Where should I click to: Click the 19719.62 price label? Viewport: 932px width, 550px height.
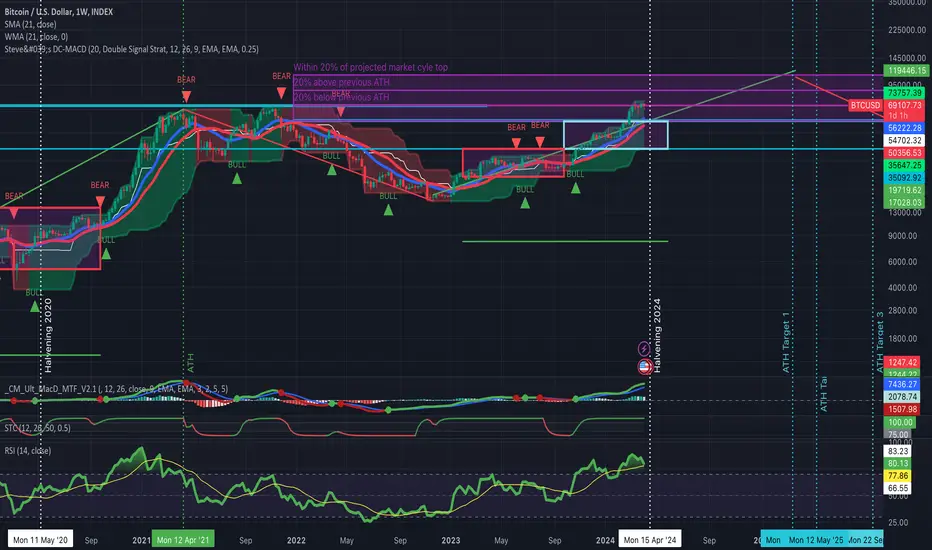[x=904, y=190]
